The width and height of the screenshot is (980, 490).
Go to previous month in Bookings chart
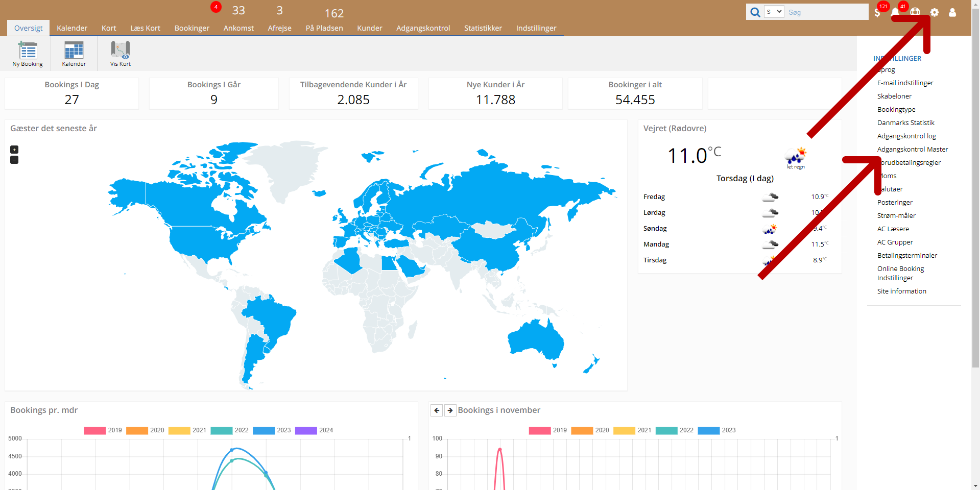tap(437, 410)
